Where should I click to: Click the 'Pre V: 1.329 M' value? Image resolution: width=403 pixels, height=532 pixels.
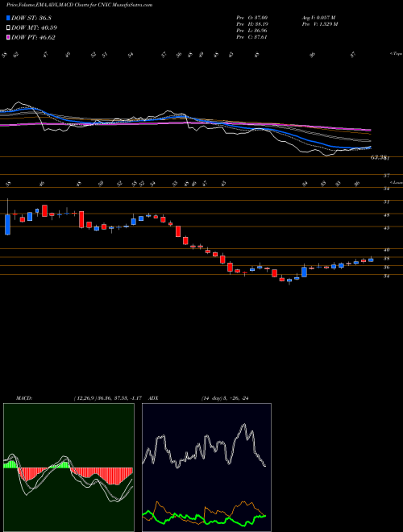(319, 24)
